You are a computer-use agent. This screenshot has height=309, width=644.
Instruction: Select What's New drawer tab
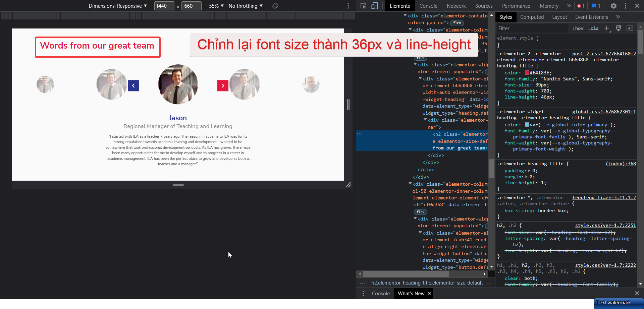click(411, 294)
